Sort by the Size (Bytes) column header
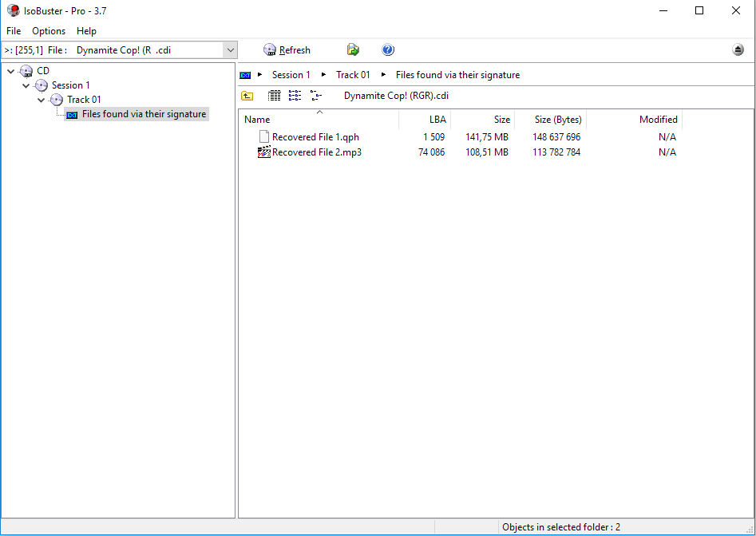The width and height of the screenshot is (756, 536). click(551, 120)
